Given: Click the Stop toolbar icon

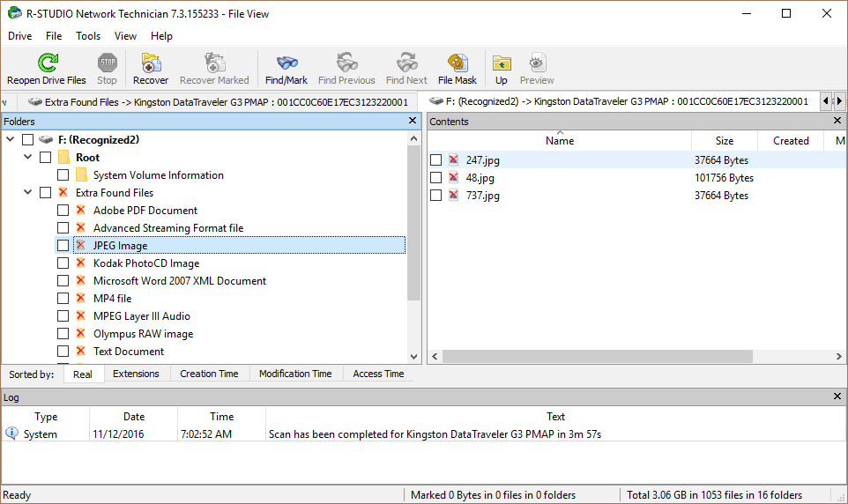Looking at the screenshot, I should (x=107, y=63).
